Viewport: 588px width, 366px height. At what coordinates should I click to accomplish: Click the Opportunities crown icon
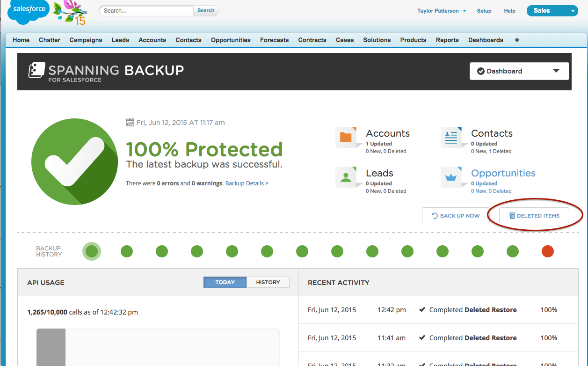451,177
